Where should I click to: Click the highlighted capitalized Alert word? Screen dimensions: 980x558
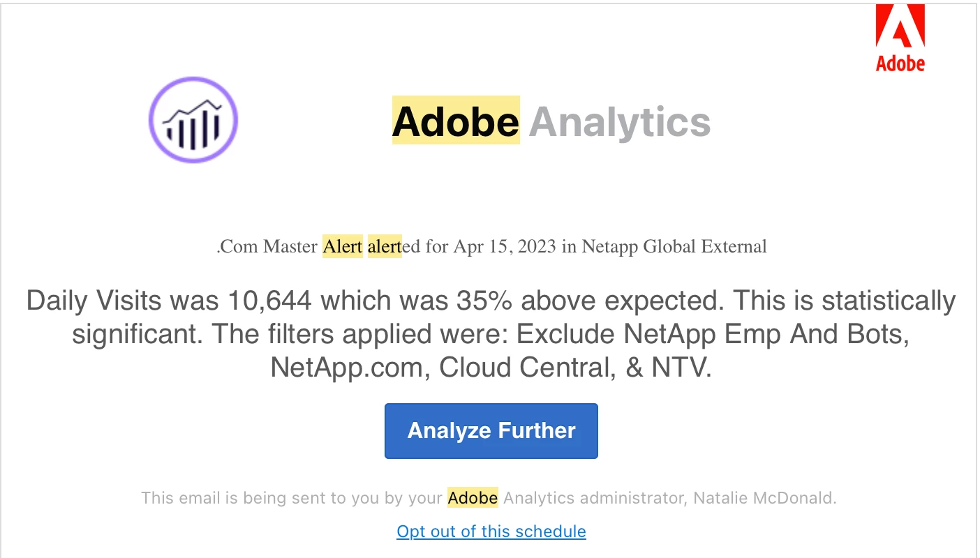point(343,247)
